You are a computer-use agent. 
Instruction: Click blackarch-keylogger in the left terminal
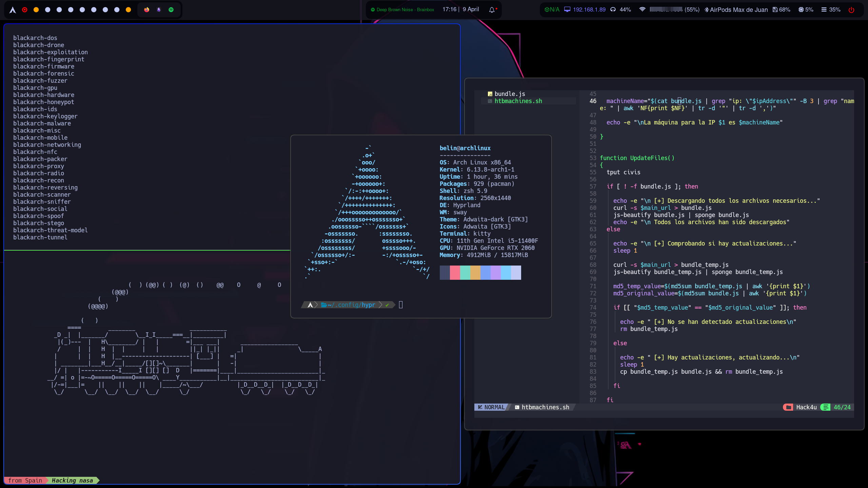(x=45, y=116)
